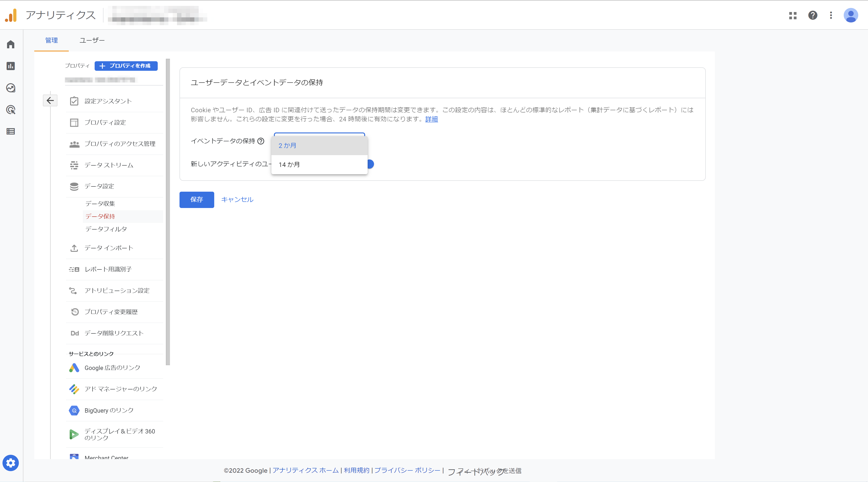The width and height of the screenshot is (868, 482).
Task: Open the Google apps grid icon
Action: click(793, 15)
